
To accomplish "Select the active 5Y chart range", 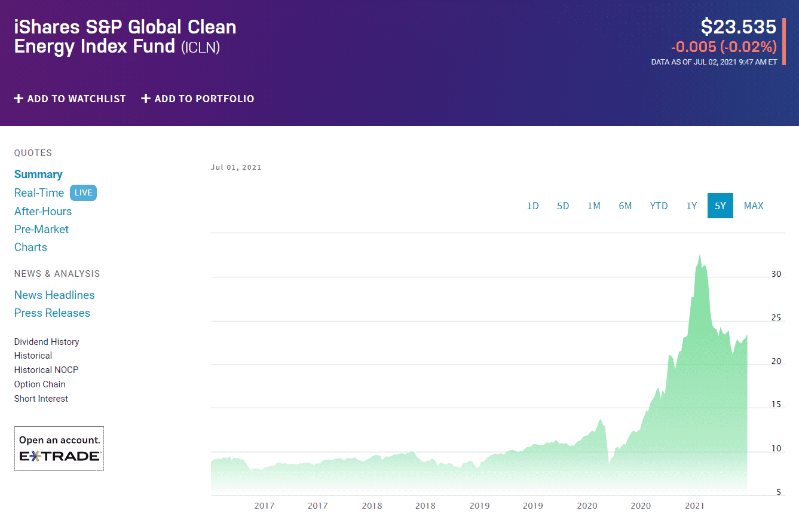I will tap(720, 206).
